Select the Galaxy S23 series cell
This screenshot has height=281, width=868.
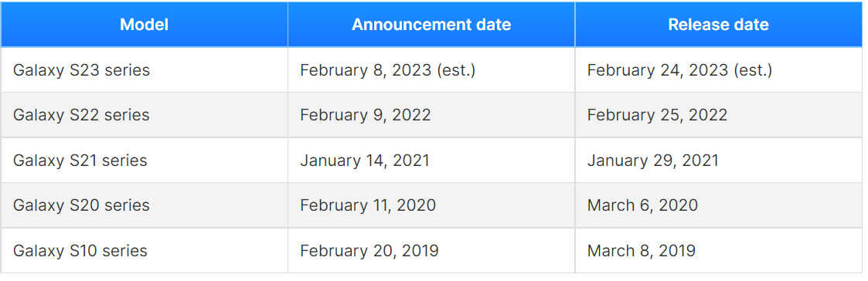coord(144,70)
